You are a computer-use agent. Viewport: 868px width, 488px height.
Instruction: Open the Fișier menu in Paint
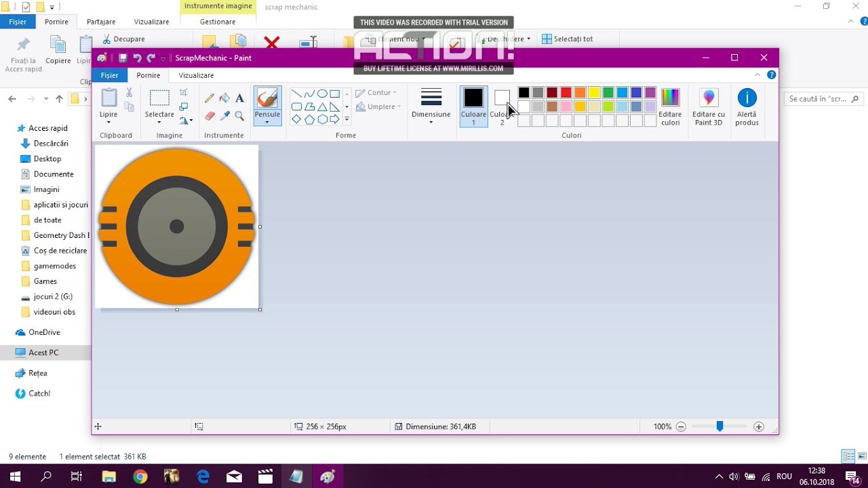point(110,75)
